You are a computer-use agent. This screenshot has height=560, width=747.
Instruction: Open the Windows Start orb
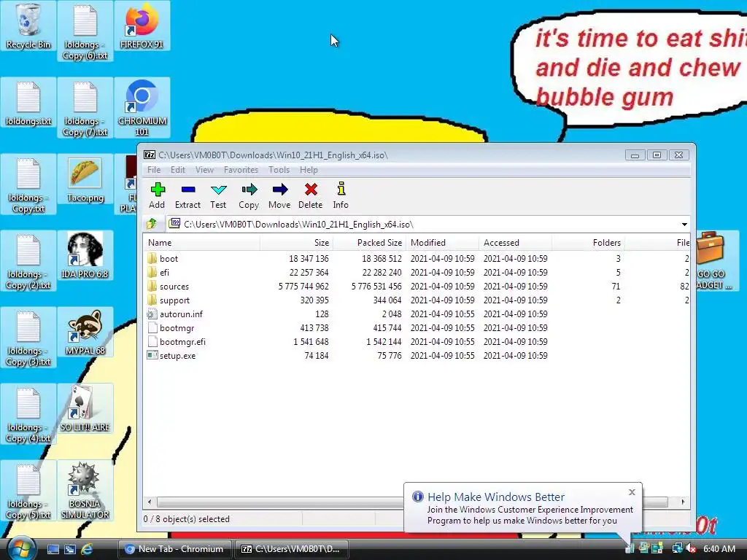pos(20,548)
